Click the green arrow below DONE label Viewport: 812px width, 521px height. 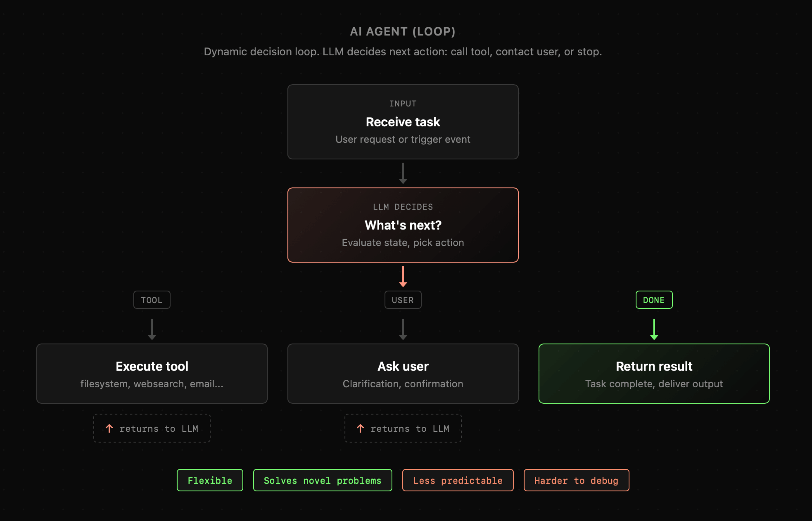pos(654,329)
